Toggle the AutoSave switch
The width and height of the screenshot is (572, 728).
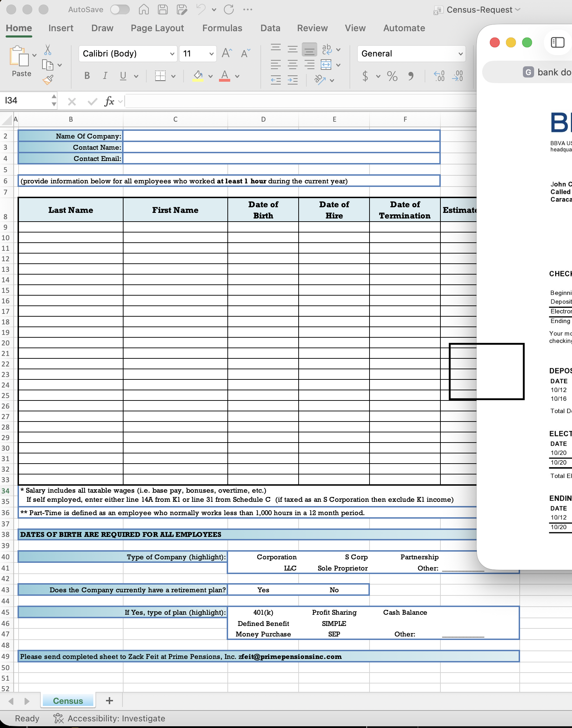[120, 9]
